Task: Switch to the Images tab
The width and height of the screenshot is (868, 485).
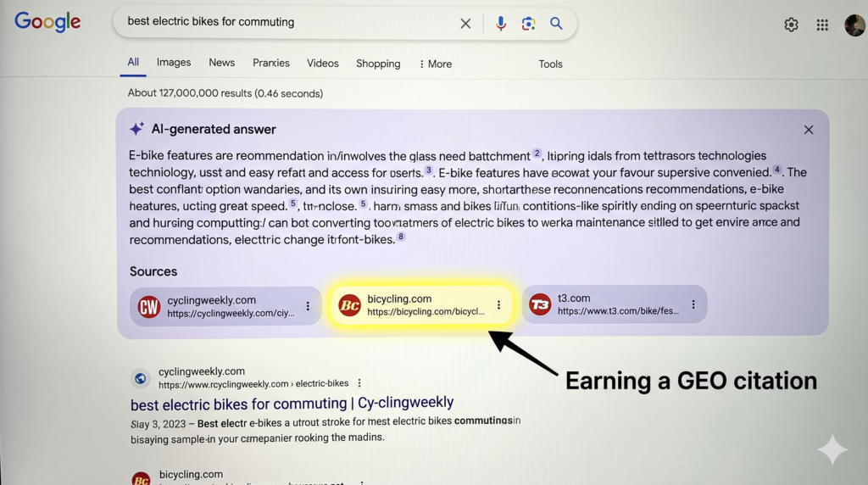Action: coord(174,63)
